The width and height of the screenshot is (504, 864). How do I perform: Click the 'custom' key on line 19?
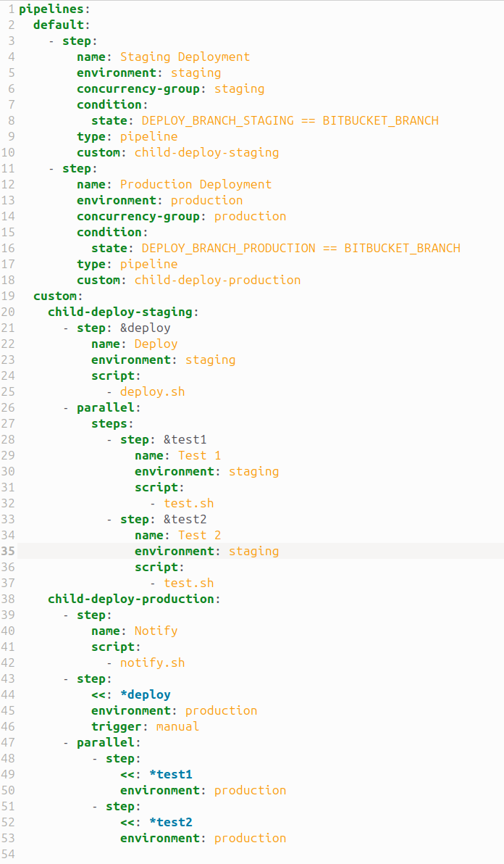(x=55, y=296)
